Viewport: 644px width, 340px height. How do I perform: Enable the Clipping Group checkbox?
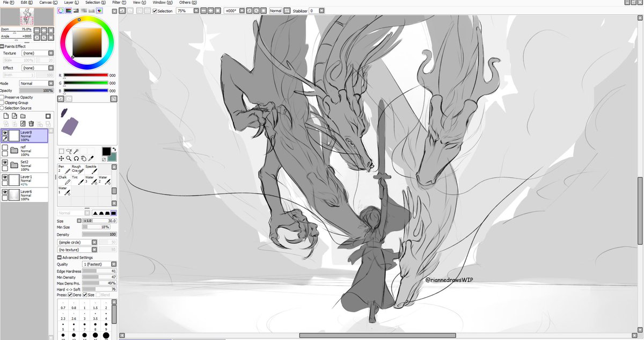coord(2,103)
